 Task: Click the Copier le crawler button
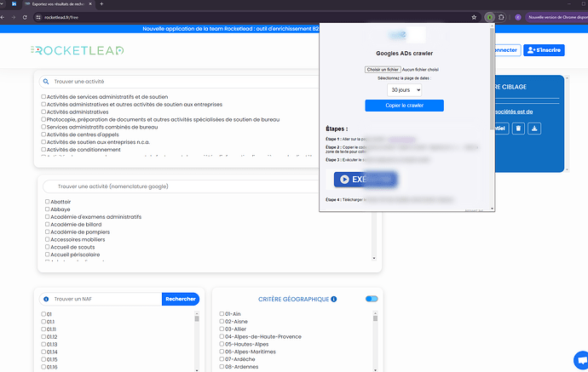coord(404,106)
